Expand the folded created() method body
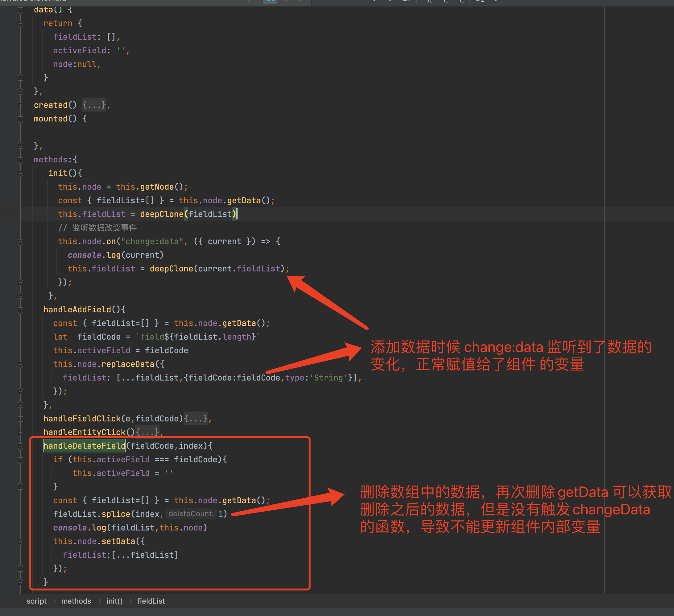The height and width of the screenshot is (616, 674). pos(94,105)
